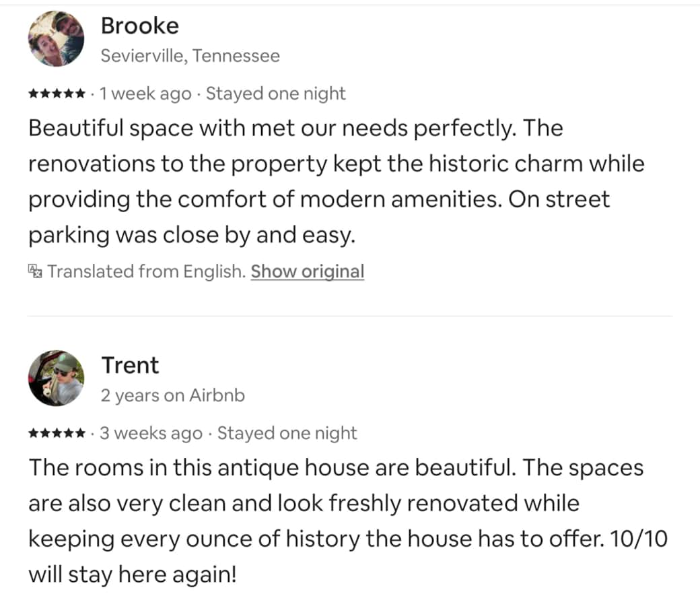Click the Show original link
700x596 pixels.
(x=308, y=271)
